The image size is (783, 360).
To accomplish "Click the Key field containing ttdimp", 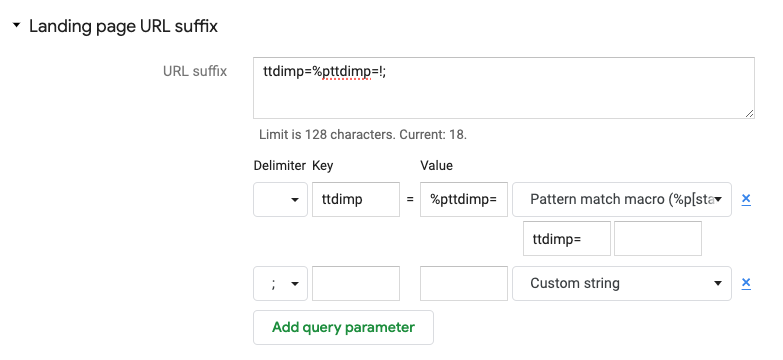I will click(x=356, y=199).
